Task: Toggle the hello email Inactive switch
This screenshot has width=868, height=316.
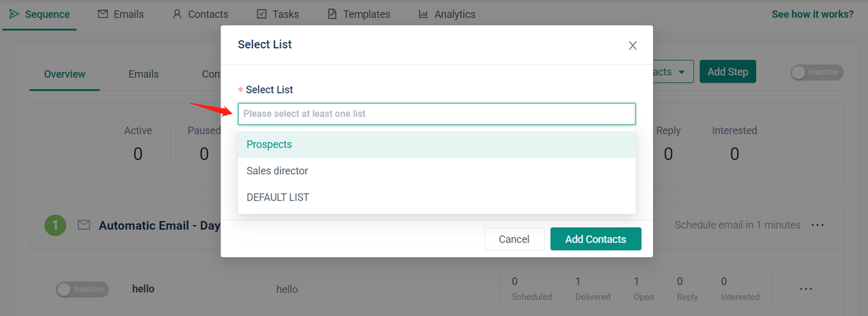Action: tap(82, 290)
